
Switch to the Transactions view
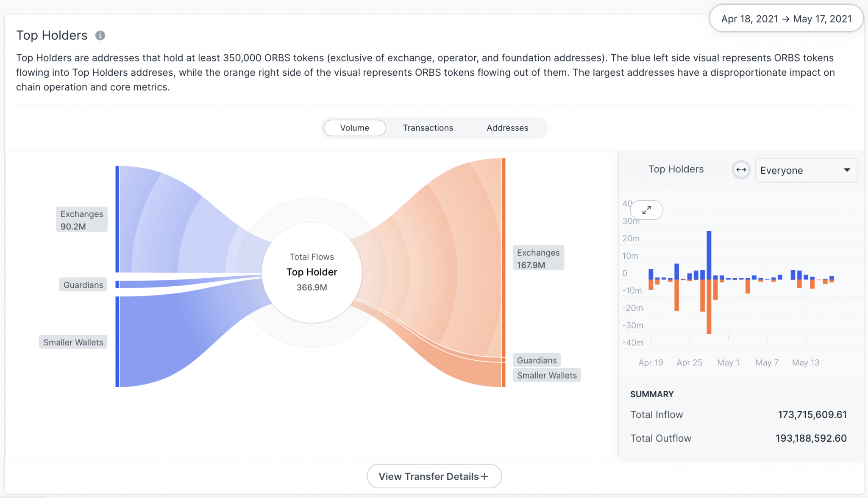[428, 128]
